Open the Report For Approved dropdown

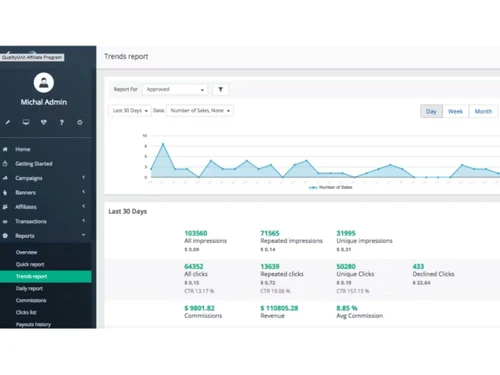coord(175,89)
